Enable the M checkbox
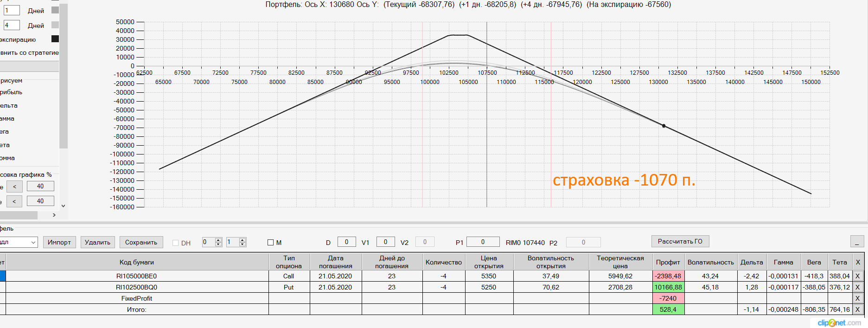 pyautogui.click(x=271, y=243)
